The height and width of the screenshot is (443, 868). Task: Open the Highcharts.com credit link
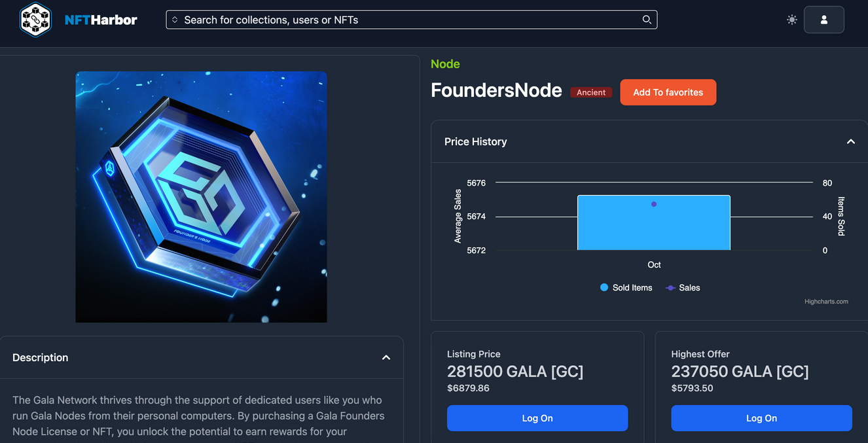(826, 302)
